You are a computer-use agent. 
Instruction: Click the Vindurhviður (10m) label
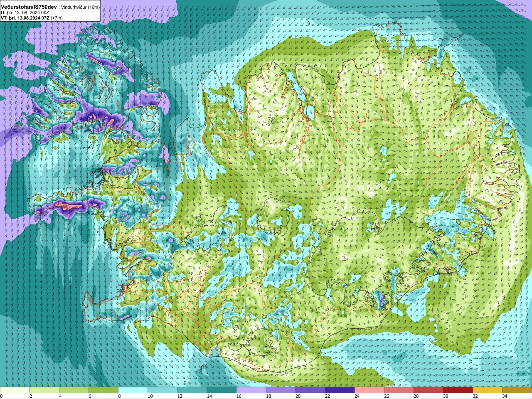tap(80, 7)
